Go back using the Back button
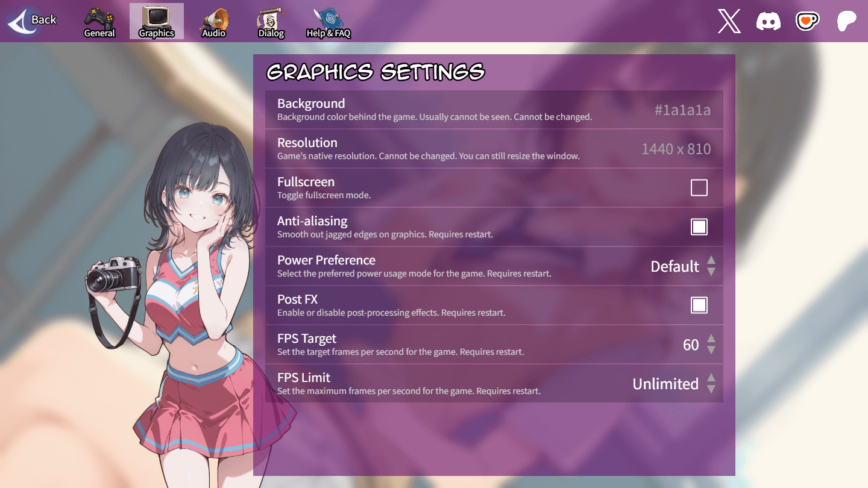Screen dimensions: 868x488 (x=32, y=20)
